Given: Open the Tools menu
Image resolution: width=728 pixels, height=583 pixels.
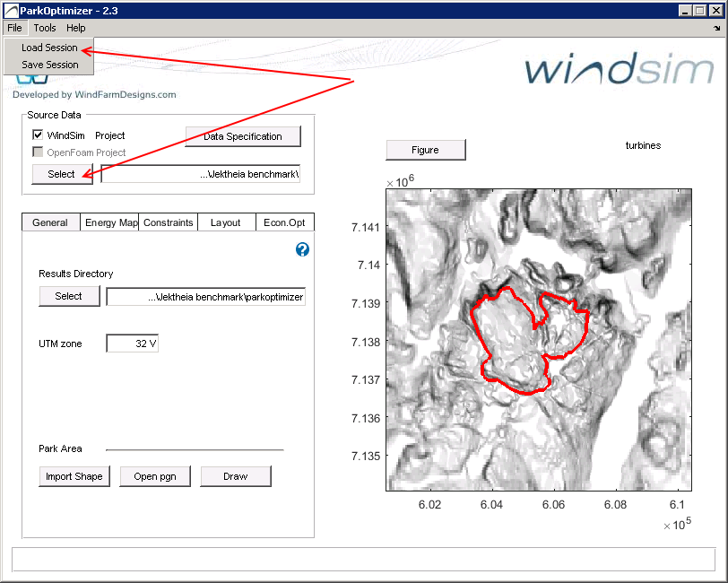Looking at the screenshot, I should click(45, 28).
